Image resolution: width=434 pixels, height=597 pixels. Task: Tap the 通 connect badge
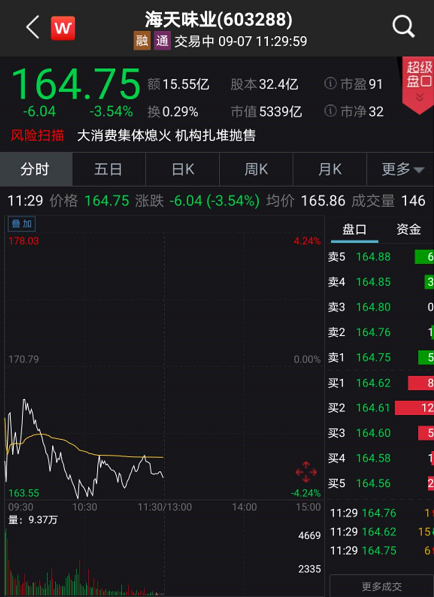(162, 41)
